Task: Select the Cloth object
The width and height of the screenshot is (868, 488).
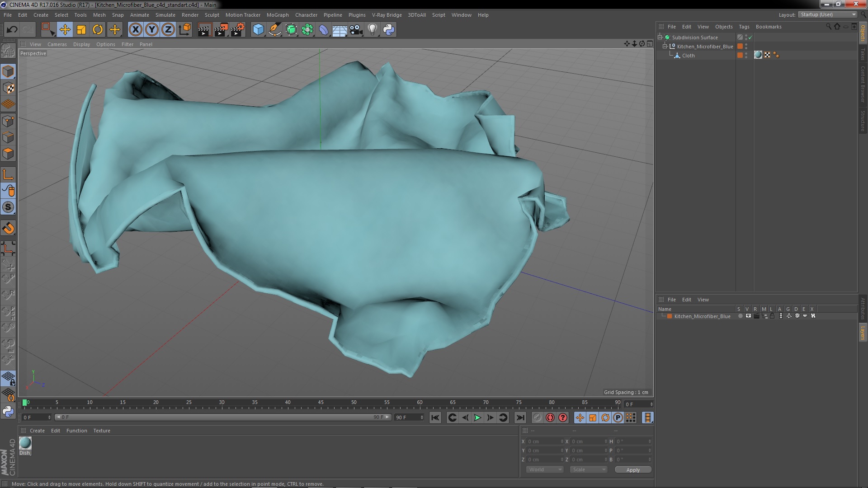Action: 688,56
